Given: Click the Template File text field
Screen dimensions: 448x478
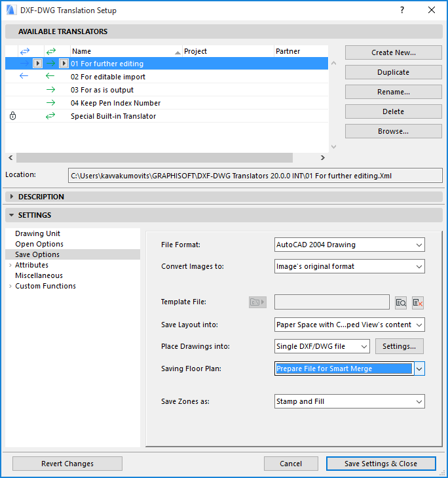Looking at the screenshot, I should [x=331, y=302].
